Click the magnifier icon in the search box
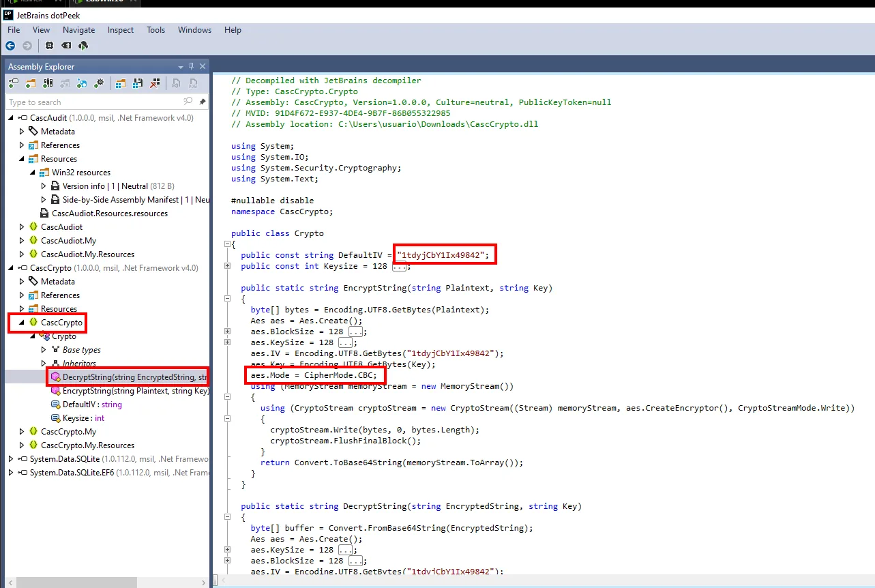 pos(188,102)
